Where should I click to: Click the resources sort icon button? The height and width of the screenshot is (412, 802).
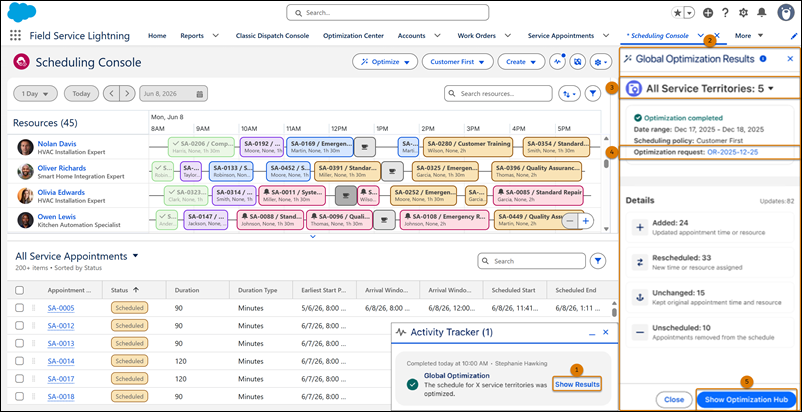[569, 94]
